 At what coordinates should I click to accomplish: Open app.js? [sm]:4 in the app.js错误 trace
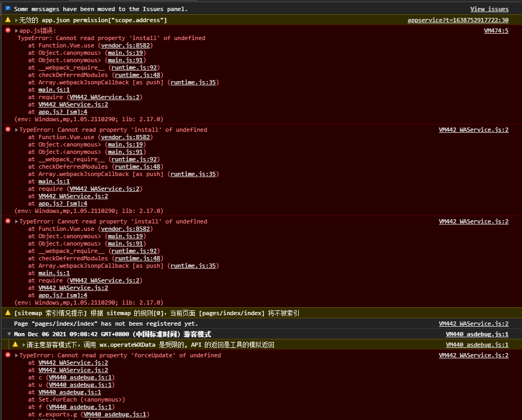click(x=63, y=112)
